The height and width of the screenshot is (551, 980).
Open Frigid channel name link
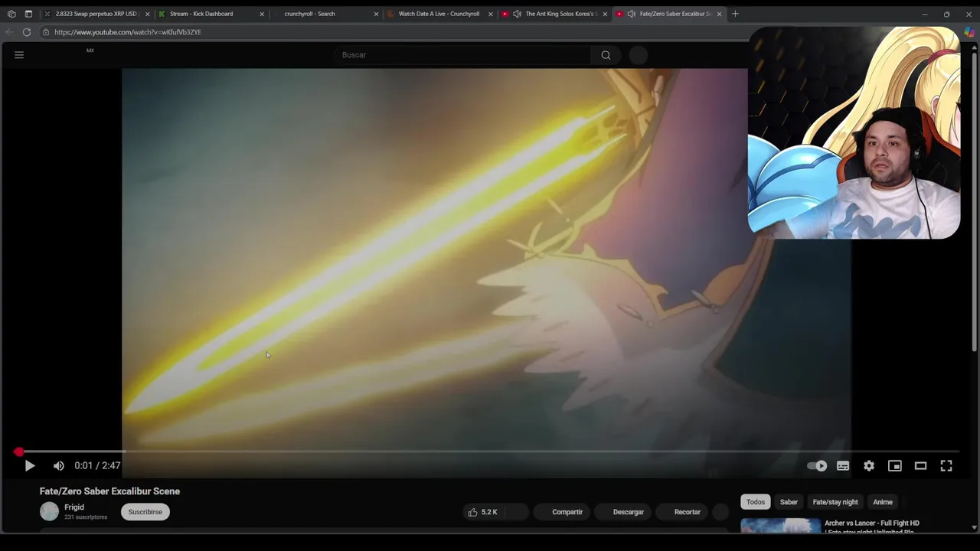click(x=74, y=507)
